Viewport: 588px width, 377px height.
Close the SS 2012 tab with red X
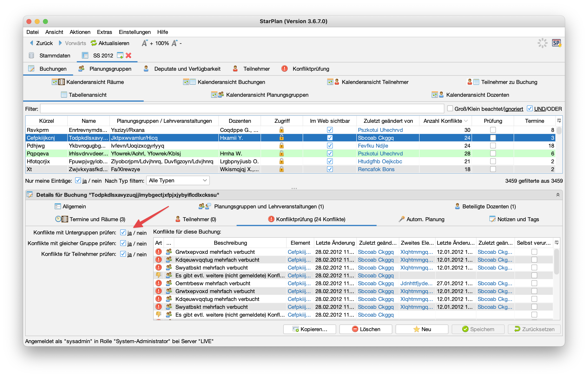tap(129, 56)
